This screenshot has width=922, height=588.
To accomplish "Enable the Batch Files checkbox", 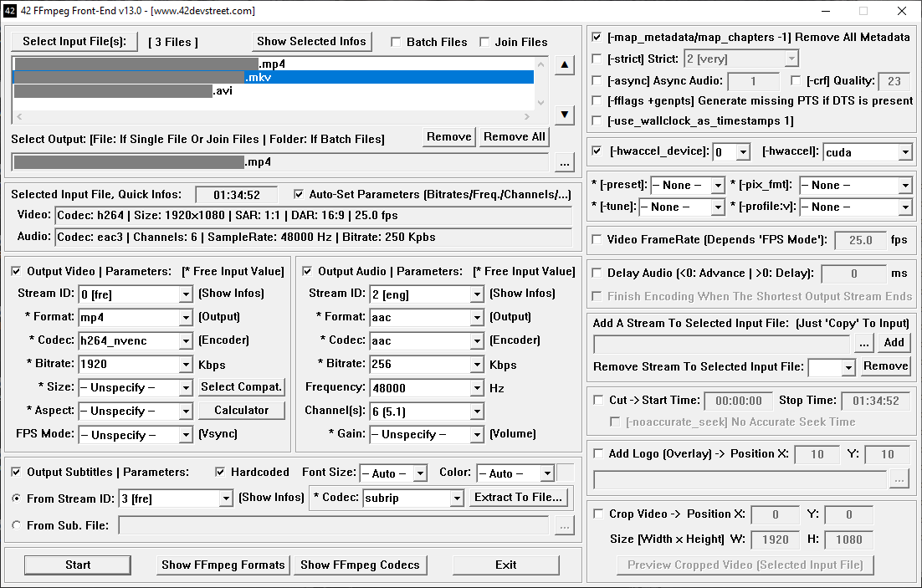I will [x=397, y=42].
